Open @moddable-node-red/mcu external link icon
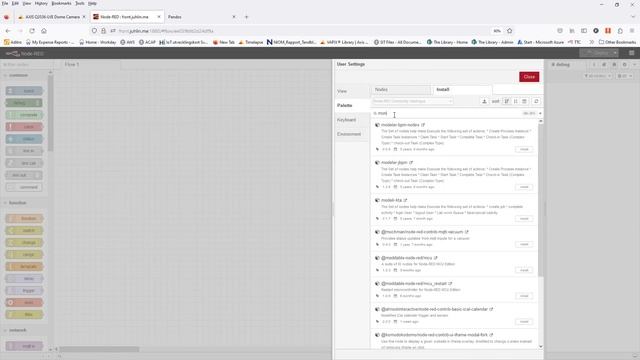This screenshot has height=360, width=640. 436,258
